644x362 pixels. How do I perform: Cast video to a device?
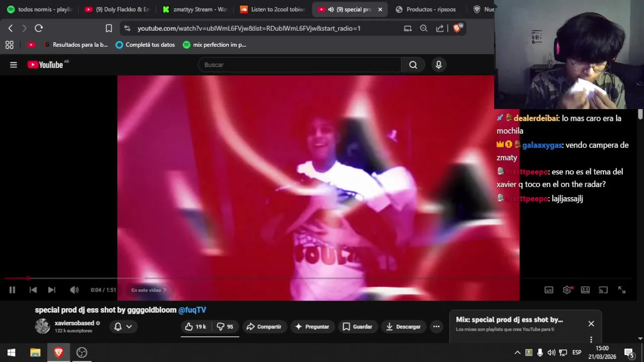603,290
